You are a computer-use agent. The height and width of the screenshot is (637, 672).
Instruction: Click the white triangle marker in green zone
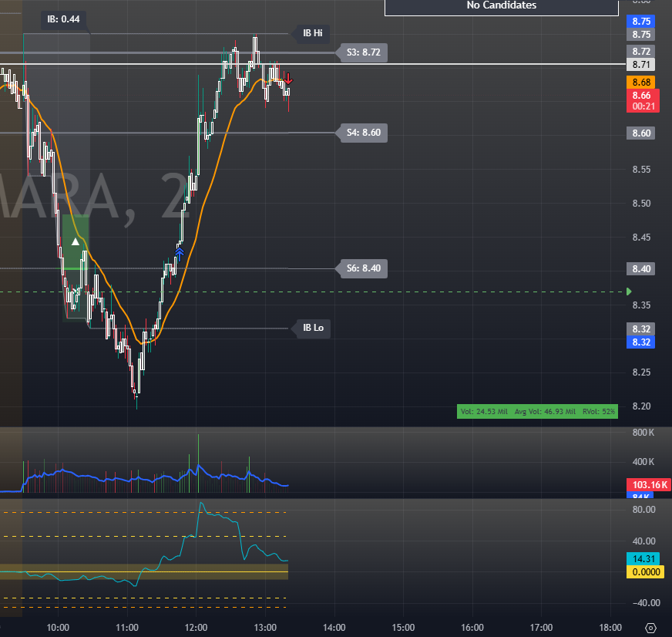[x=76, y=241]
